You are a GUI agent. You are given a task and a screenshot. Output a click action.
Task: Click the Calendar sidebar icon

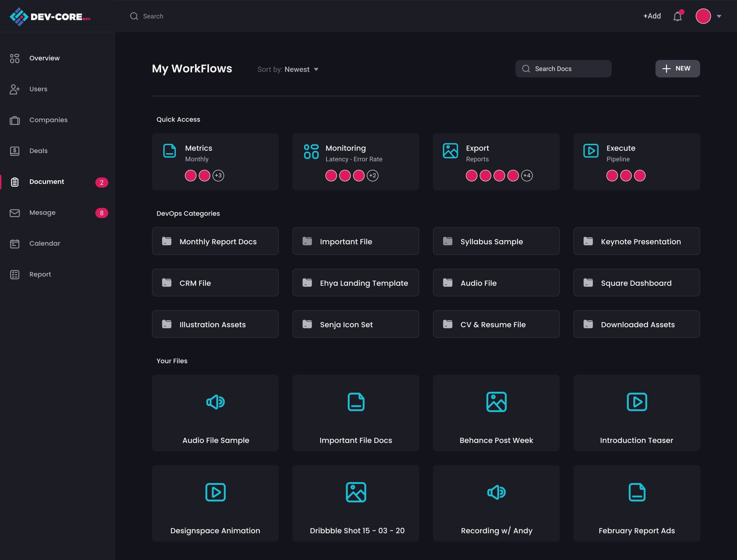tap(15, 244)
